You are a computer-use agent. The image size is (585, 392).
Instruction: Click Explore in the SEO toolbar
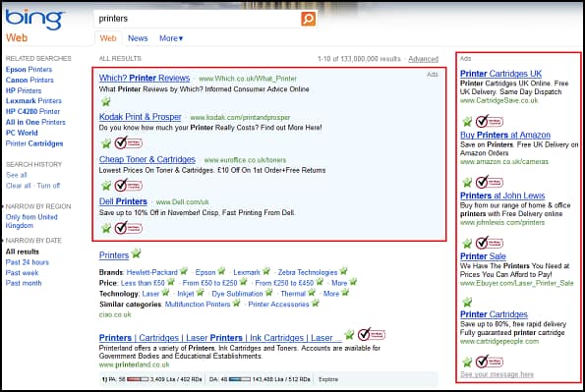(x=328, y=379)
